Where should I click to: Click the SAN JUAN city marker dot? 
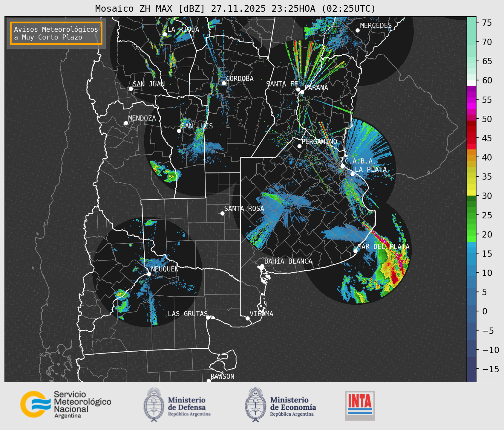131,89
